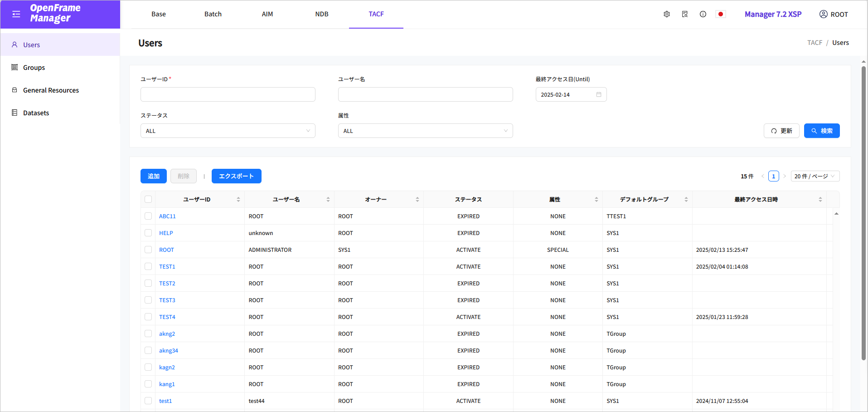Switch to the Batch tab

pos(213,14)
